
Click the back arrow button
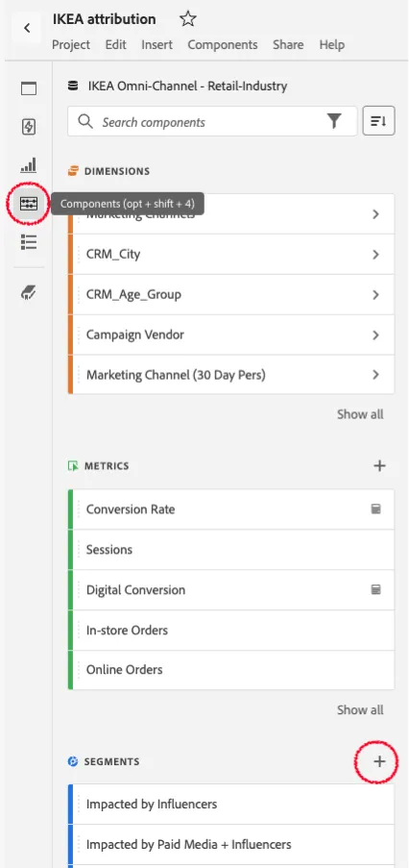pos(27,28)
